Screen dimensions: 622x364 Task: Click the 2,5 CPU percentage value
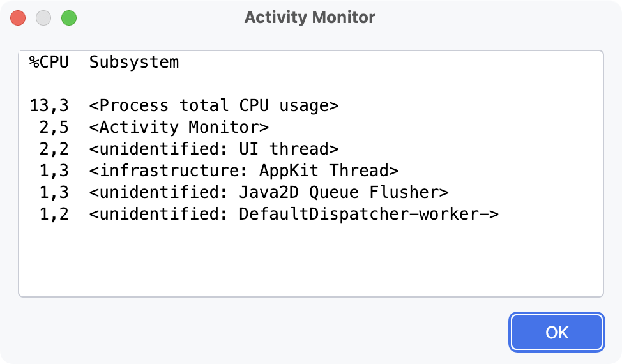coord(54,128)
